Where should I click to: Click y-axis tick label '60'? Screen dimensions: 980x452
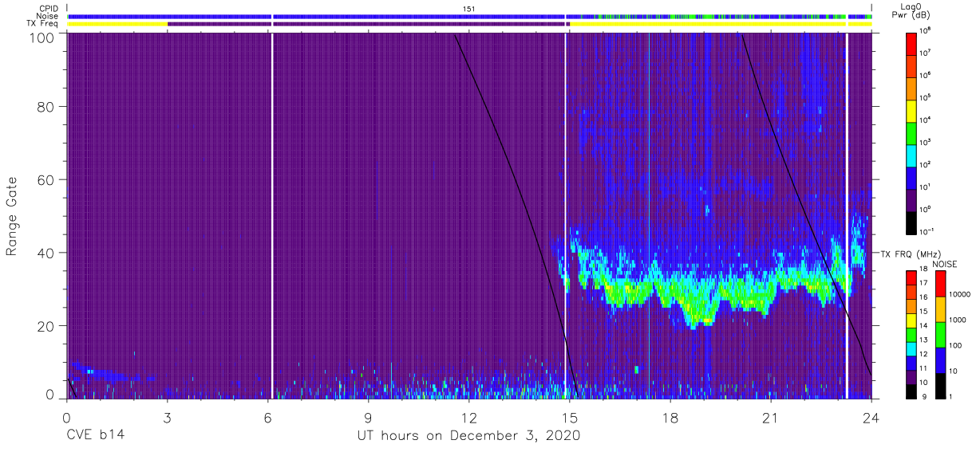click(x=46, y=180)
